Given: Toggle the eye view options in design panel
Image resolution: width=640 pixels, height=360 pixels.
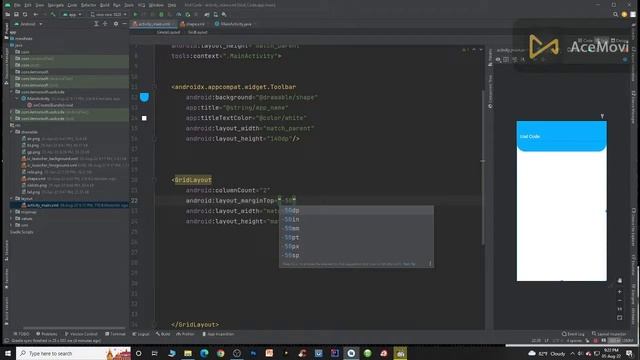Looking at the screenshot, I should click(x=498, y=60).
